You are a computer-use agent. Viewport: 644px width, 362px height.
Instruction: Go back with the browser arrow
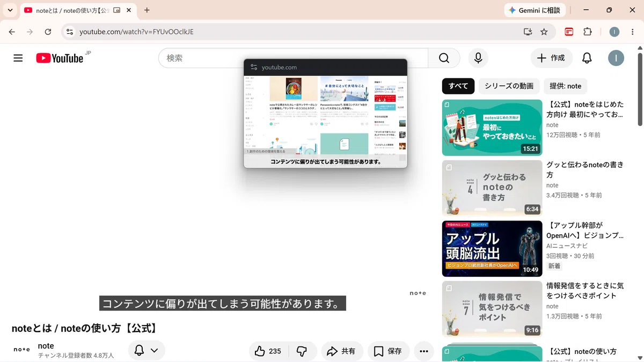tap(12, 32)
